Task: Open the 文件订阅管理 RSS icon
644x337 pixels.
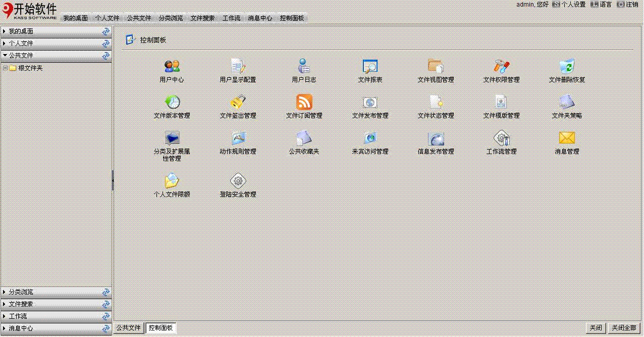Action: 304,102
